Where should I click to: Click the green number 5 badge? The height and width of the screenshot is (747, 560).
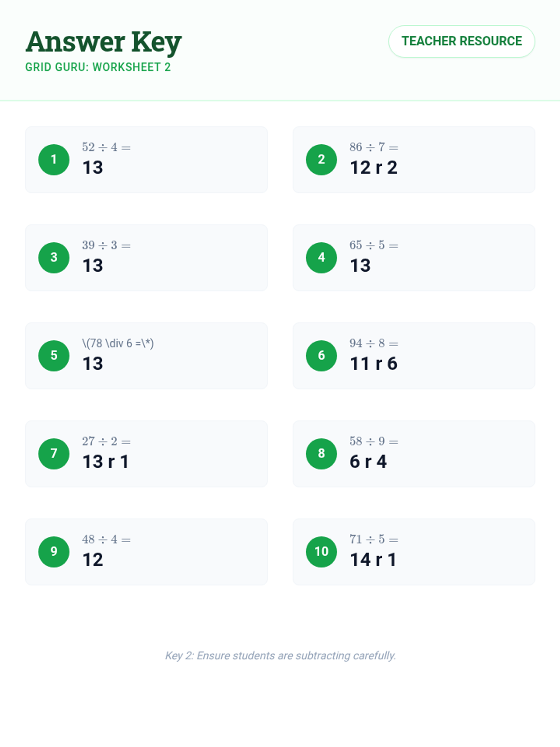coord(54,356)
